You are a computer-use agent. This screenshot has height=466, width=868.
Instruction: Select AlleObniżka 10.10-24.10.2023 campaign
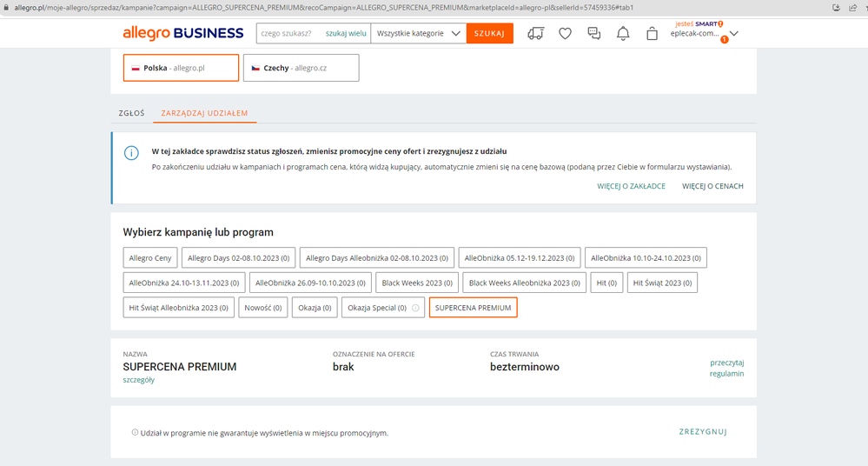(x=646, y=257)
